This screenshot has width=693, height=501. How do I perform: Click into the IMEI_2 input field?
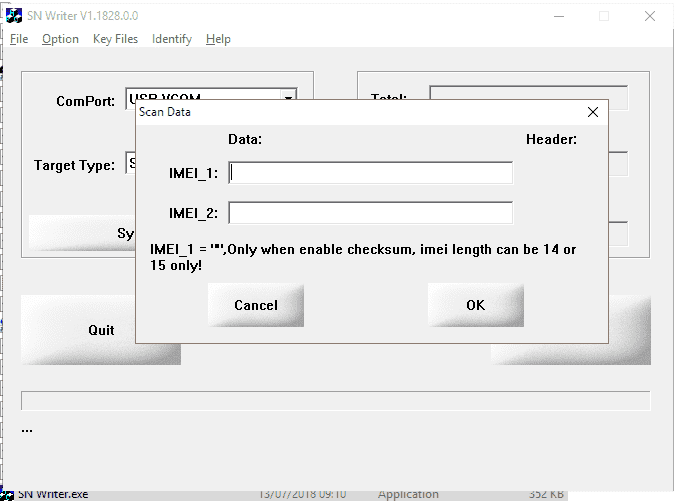tap(370, 213)
